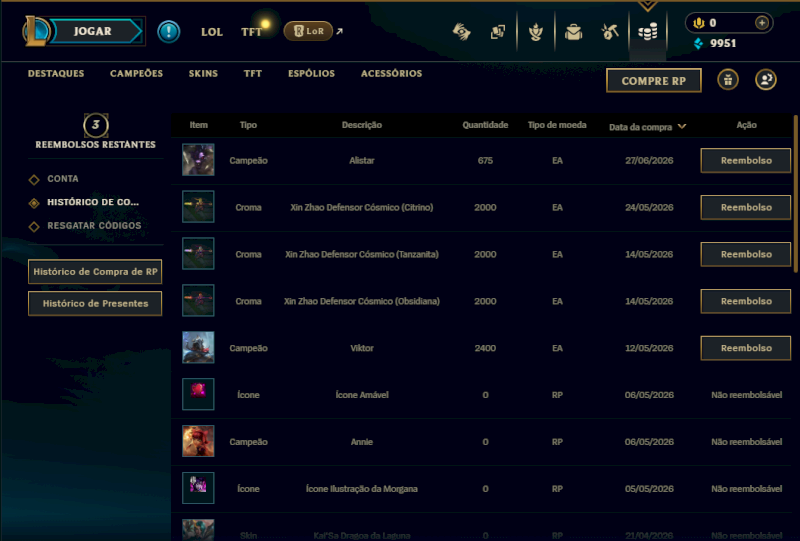Screen dimensions: 800x541
Task: Open the ACESSÓRIOS store tab
Action: pyautogui.click(x=391, y=73)
